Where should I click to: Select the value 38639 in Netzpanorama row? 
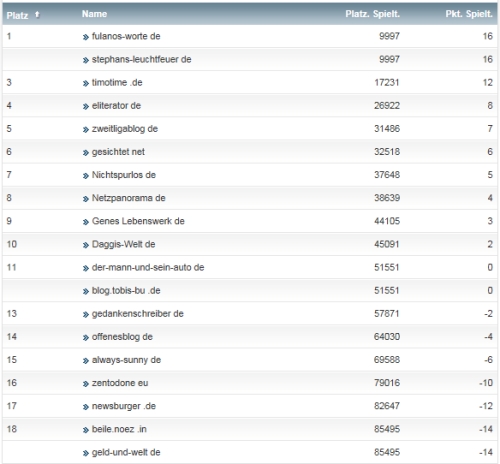[387, 198]
